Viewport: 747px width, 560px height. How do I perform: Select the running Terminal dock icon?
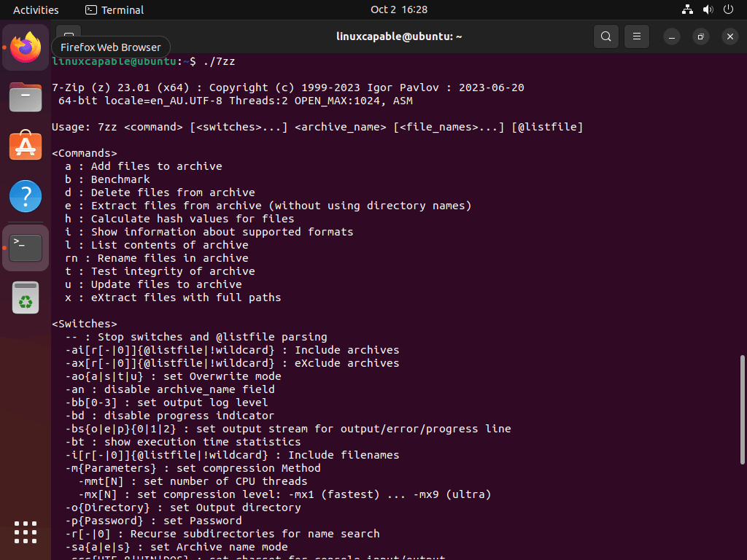[x=26, y=247]
